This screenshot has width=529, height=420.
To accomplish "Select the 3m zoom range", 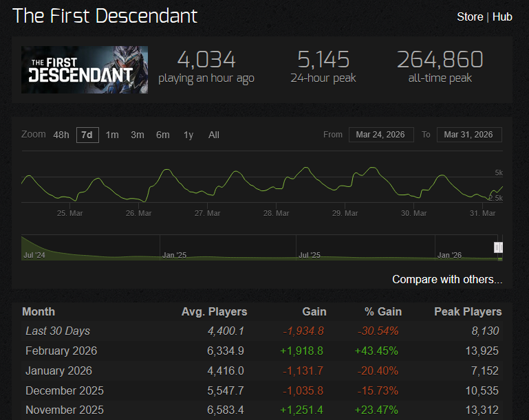I will tap(138, 135).
